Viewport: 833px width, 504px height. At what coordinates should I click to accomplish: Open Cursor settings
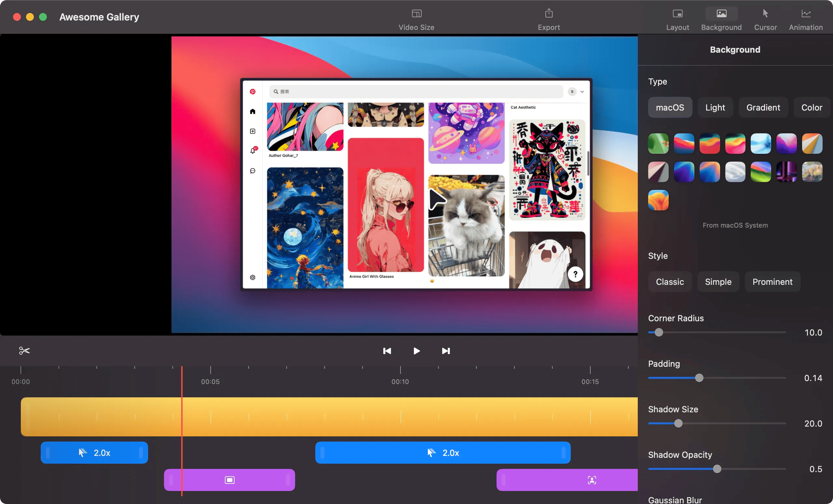(765, 19)
